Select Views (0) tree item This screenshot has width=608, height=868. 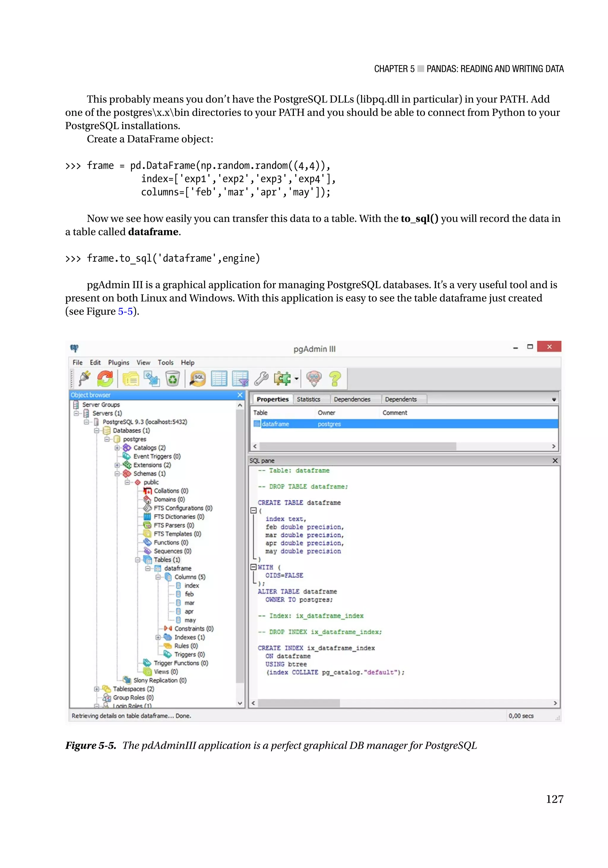click(x=166, y=672)
